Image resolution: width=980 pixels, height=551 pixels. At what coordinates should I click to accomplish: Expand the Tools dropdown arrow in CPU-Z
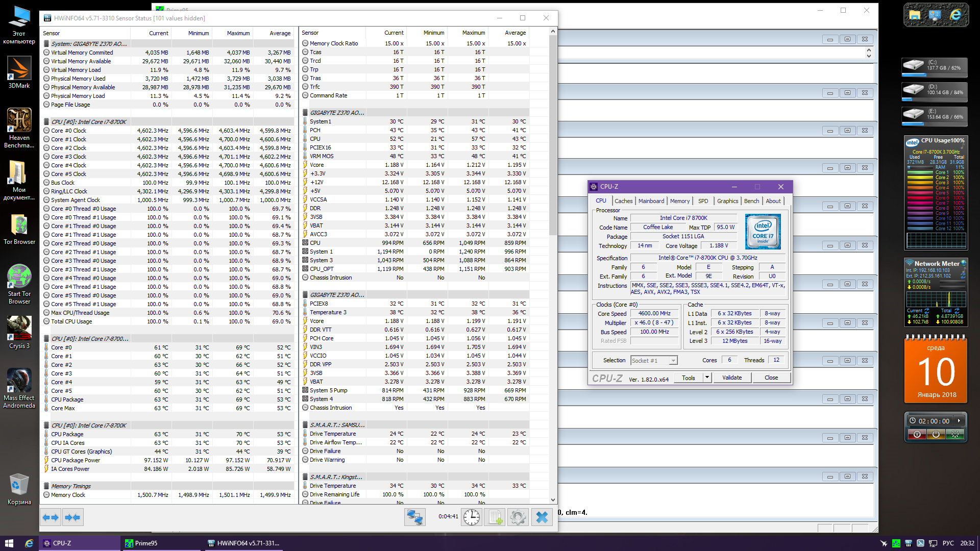point(707,378)
